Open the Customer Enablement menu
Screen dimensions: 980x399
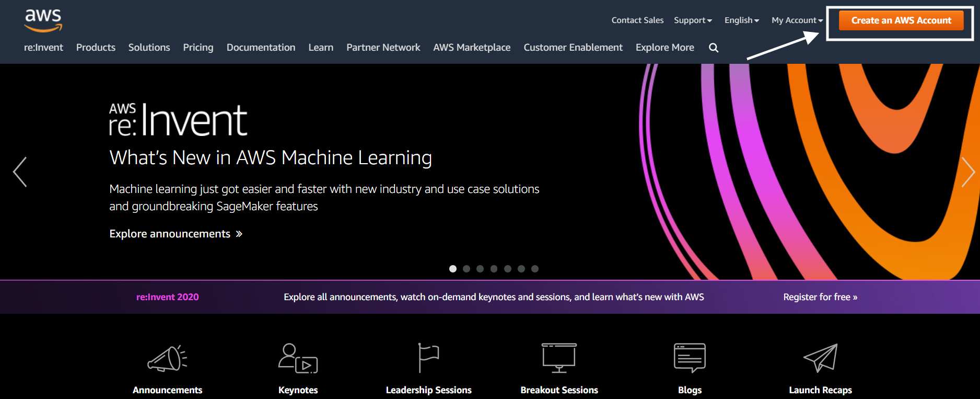click(x=573, y=48)
